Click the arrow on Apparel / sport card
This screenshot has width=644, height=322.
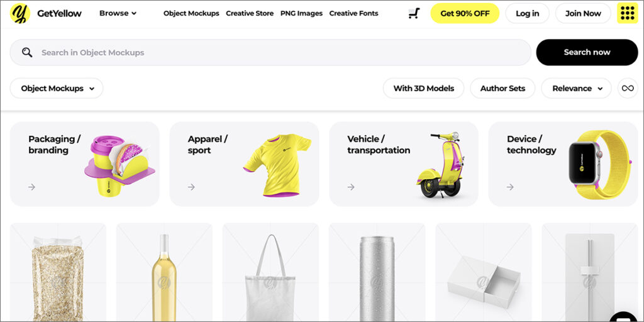coord(191,187)
